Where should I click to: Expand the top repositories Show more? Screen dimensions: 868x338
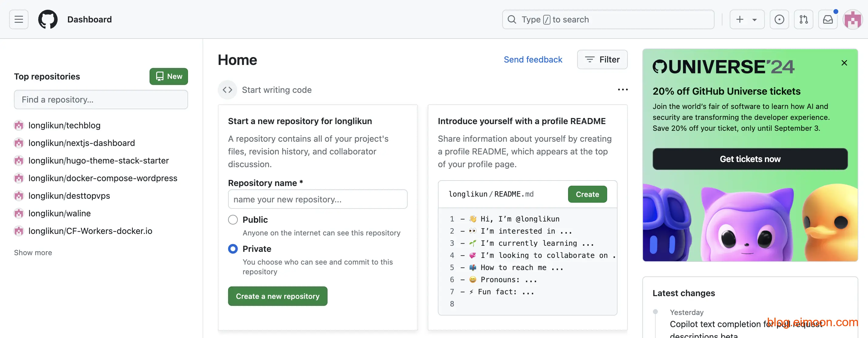click(33, 253)
